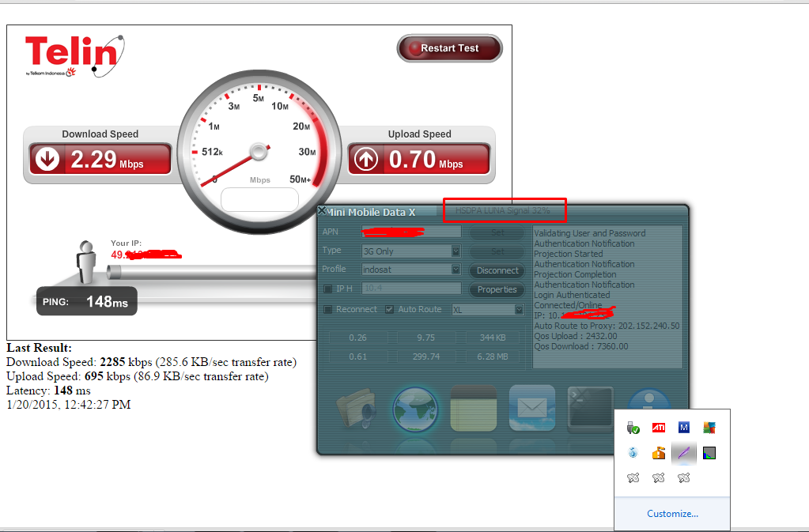Screen dimensions: 809x532
Task: Uncheck the Auto Route checkbox
Action: [390, 309]
